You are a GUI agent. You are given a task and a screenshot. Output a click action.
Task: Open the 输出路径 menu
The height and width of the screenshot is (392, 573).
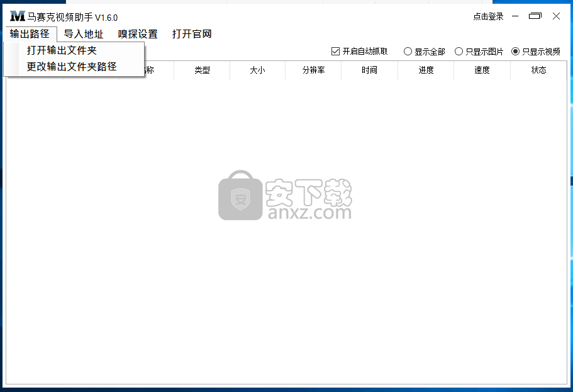[x=30, y=34]
